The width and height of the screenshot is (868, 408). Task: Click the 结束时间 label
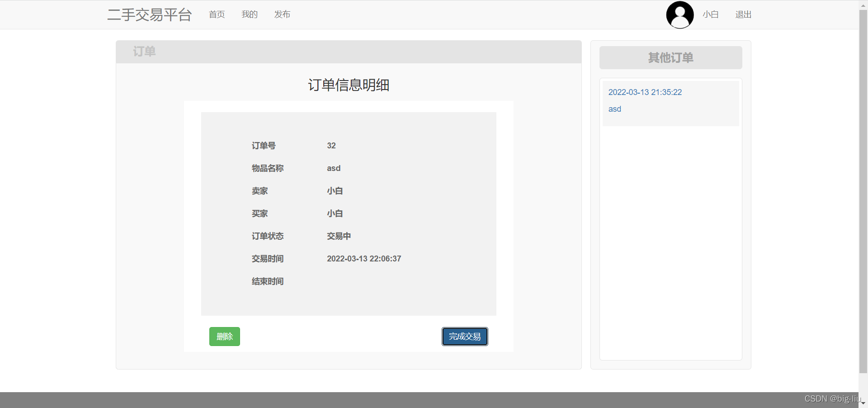pyautogui.click(x=268, y=281)
